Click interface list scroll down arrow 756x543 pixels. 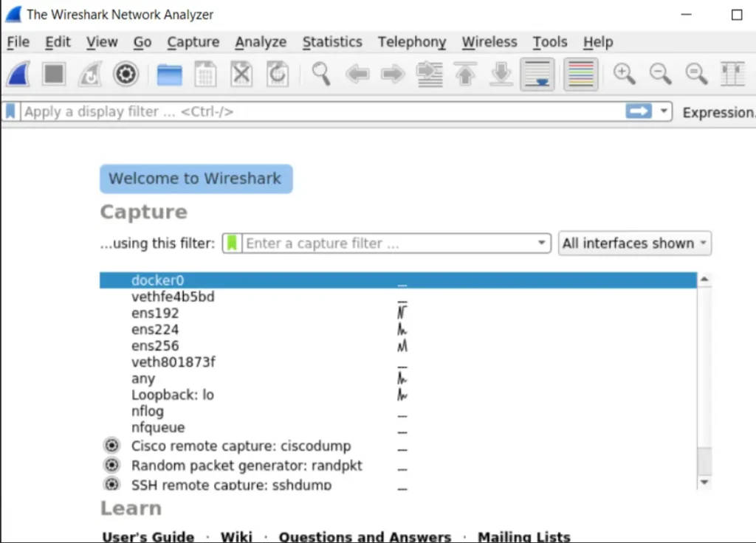tap(704, 483)
